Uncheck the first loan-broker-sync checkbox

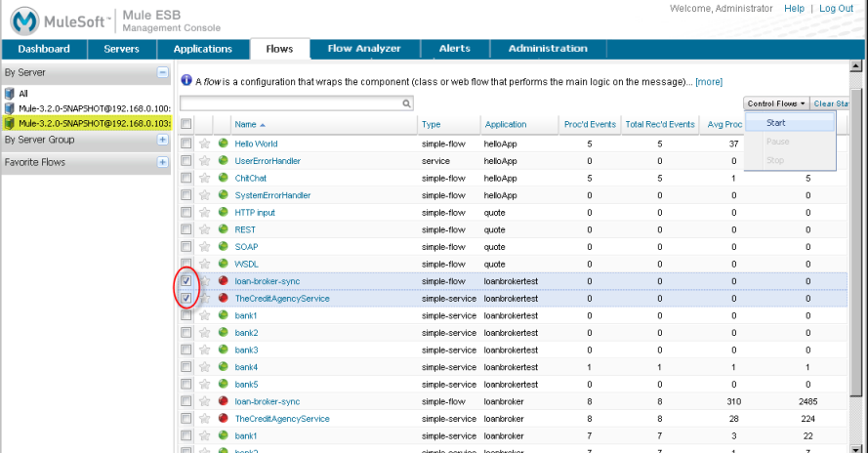(x=186, y=281)
